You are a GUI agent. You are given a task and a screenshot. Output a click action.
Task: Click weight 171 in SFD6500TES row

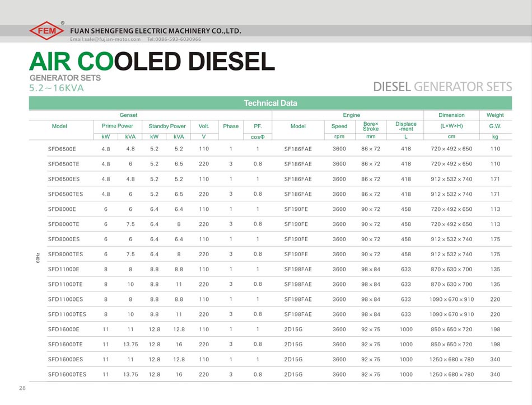coord(495,194)
